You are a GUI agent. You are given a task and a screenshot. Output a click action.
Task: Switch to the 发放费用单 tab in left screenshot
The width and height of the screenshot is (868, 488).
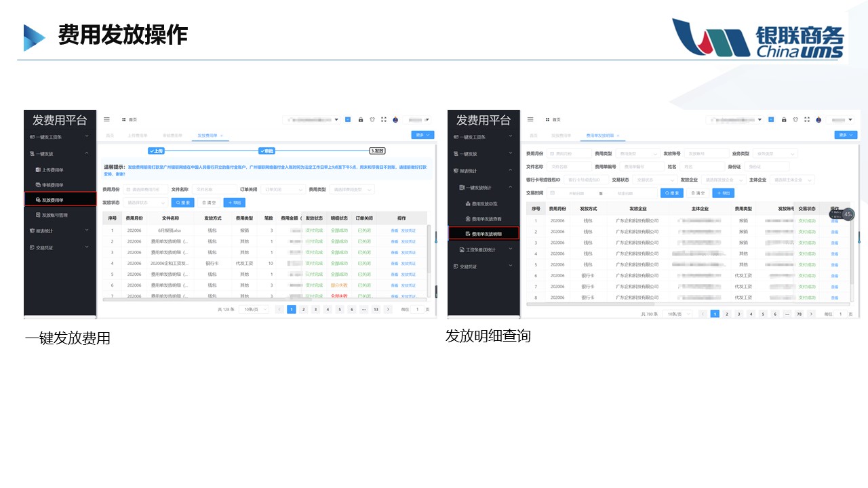[x=209, y=136]
